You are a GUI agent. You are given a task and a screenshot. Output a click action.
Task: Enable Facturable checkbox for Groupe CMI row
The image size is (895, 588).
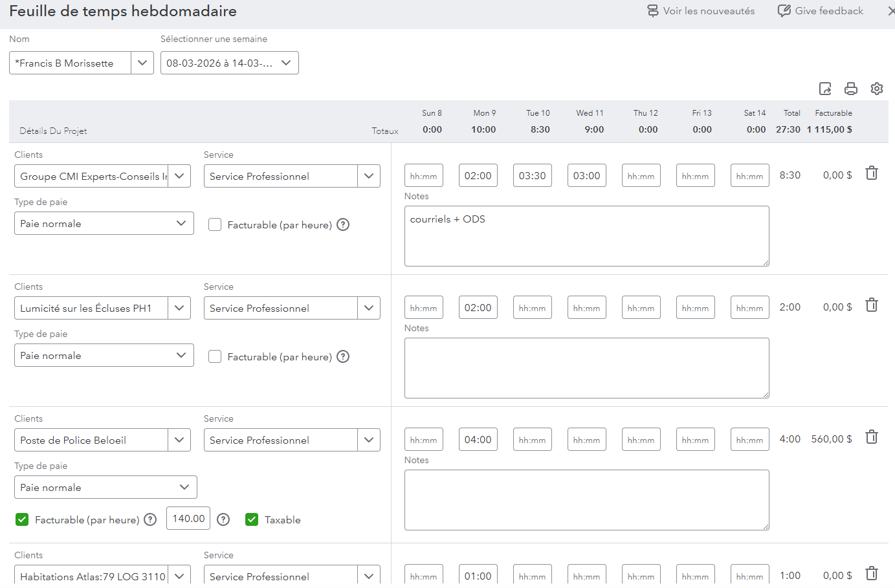[x=215, y=224]
